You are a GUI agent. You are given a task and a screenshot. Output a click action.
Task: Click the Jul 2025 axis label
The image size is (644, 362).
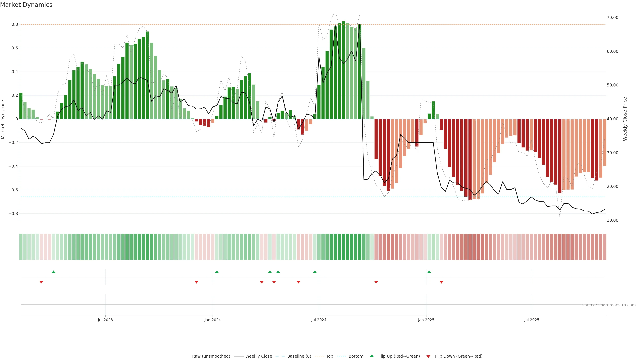click(x=531, y=320)
